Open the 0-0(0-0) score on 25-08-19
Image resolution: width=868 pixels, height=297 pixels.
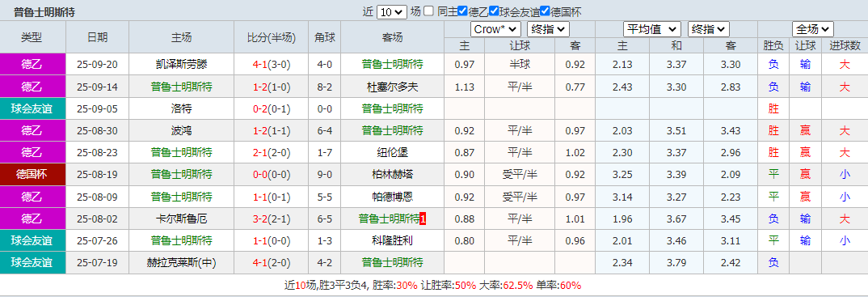(x=272, y=175)
